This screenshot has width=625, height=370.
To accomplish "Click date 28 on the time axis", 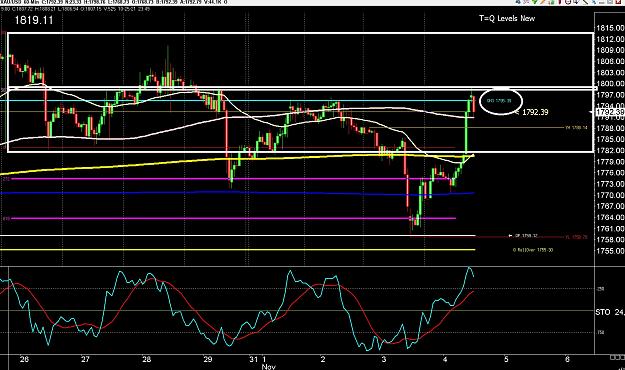I will [147, 359].
